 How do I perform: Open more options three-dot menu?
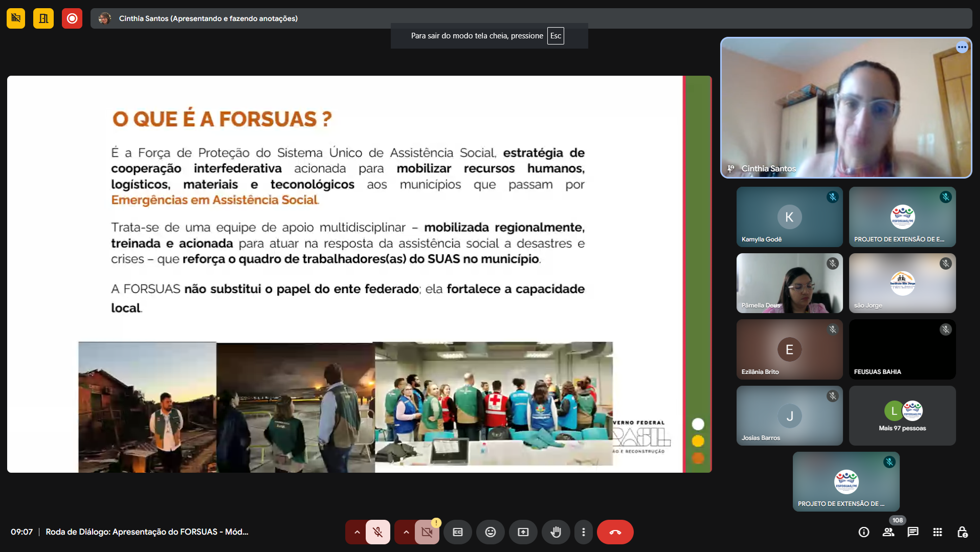click(x=583, y=532)
